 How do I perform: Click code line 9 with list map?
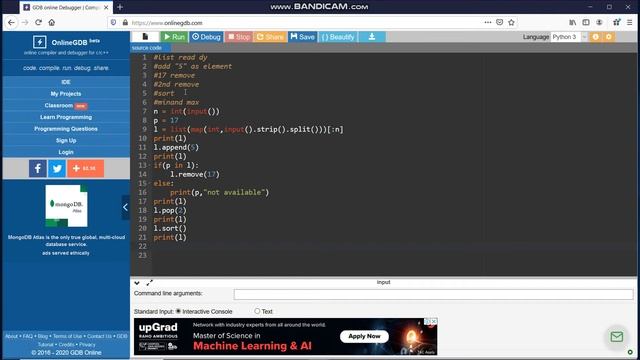pyautogui.click(x=249, y=129)
